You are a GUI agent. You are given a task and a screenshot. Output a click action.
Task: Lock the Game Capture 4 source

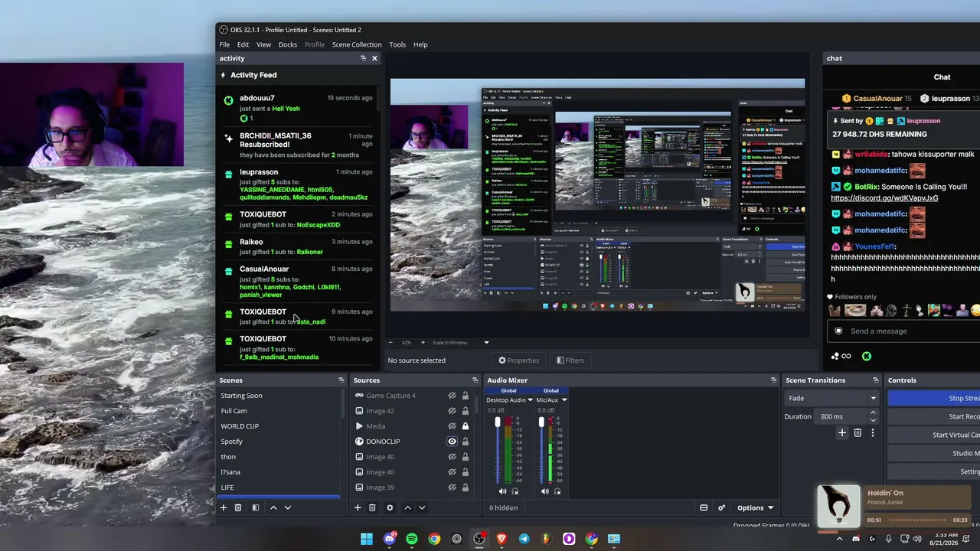pos(465,396)
